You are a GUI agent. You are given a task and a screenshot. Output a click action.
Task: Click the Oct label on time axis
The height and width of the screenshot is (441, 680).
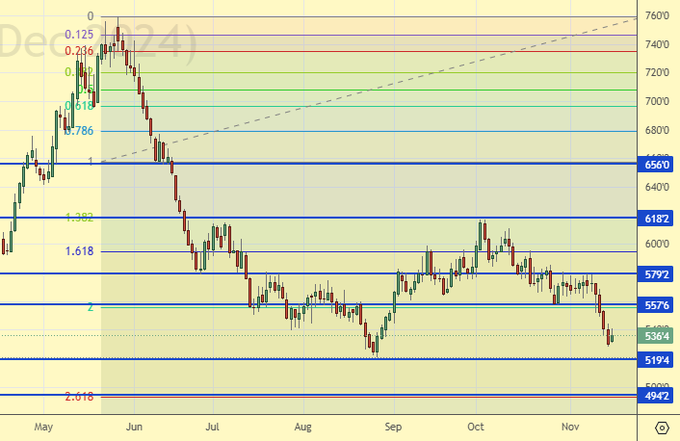475,426
